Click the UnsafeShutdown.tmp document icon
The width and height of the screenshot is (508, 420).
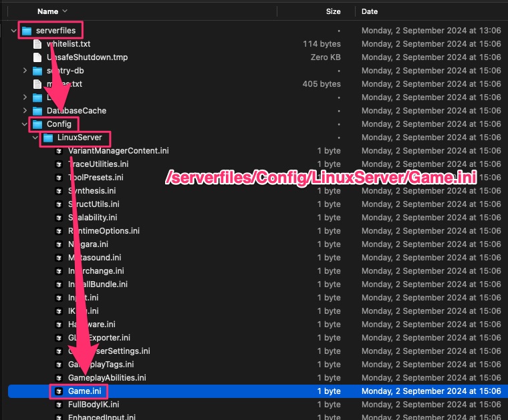tap(37, 57)
